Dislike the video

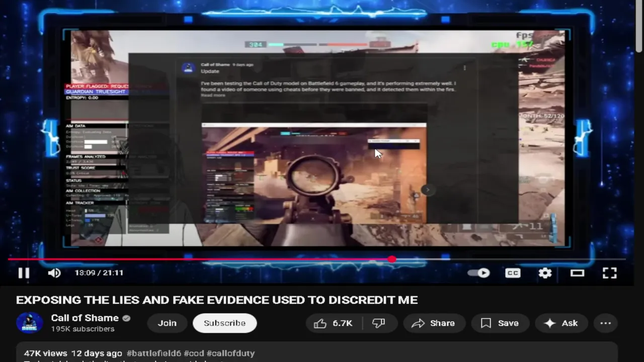379,323
